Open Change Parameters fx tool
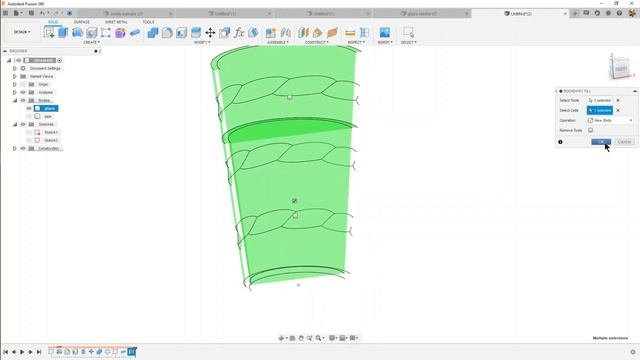Viewport: 640px width, 360px height. click(239, 32)
